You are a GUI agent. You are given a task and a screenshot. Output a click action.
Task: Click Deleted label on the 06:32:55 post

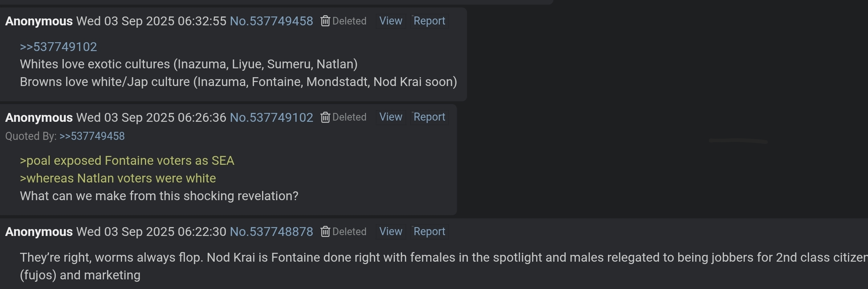click(349, 21)
